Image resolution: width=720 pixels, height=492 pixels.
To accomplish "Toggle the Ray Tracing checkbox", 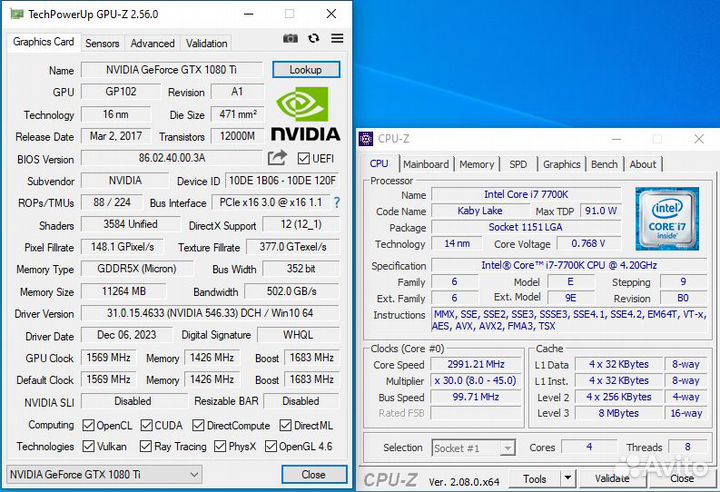I will (x=146, y=446).
